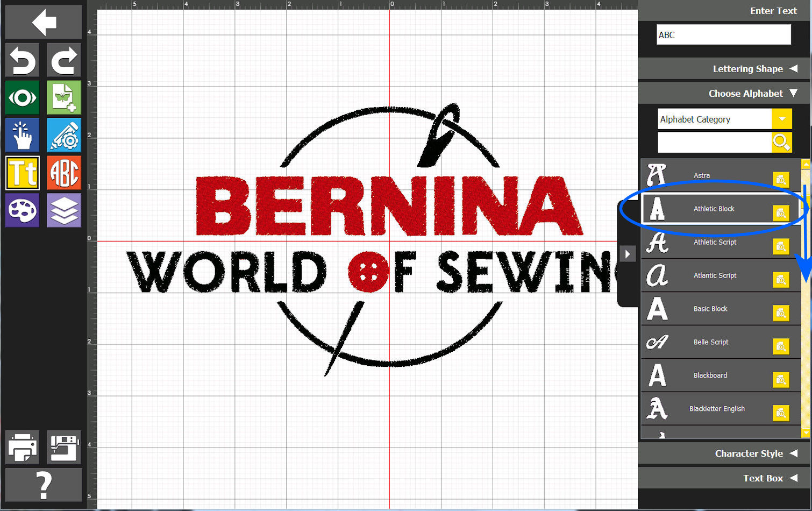
Task: Click the red BERNINA embroidered lettering
Action: click(x=389, y=206)
